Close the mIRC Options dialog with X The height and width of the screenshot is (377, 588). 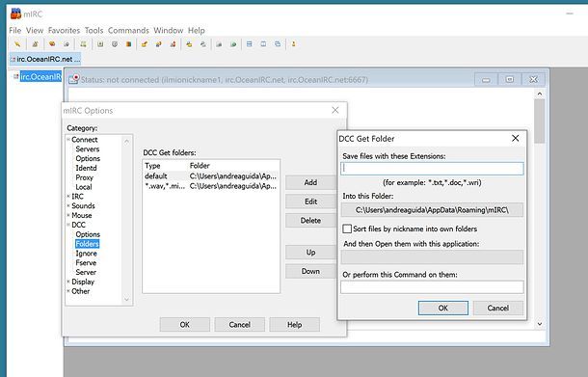335,110
